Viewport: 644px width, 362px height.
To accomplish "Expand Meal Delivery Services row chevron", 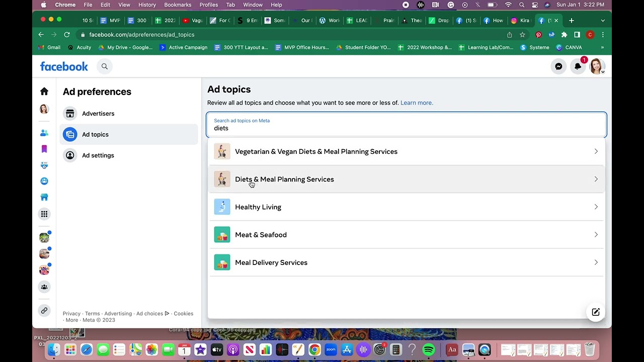I will (x=596, y=262).
